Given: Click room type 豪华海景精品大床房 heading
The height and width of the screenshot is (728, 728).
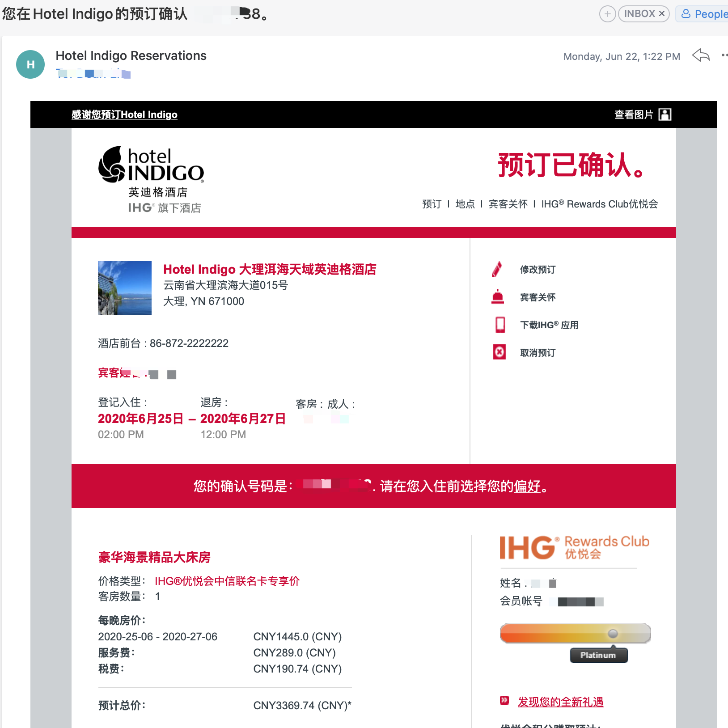Looking at the screenshot, I should tap(154, 557).
